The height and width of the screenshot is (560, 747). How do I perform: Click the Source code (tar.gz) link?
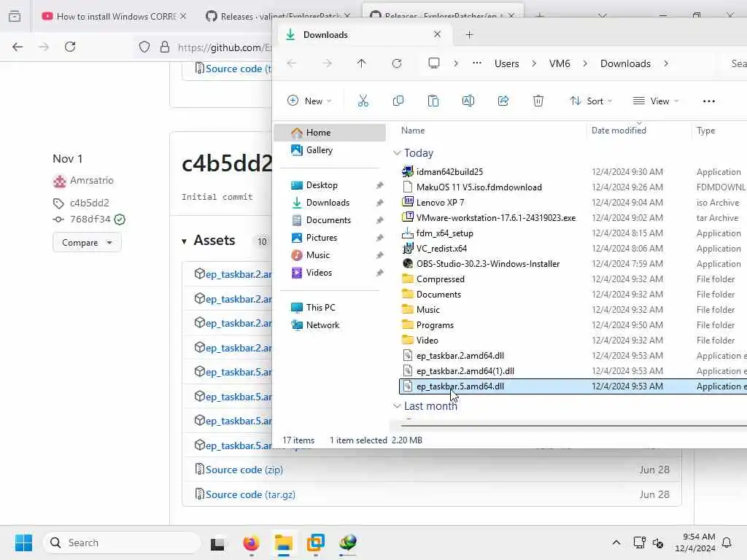tap(250, 494)
